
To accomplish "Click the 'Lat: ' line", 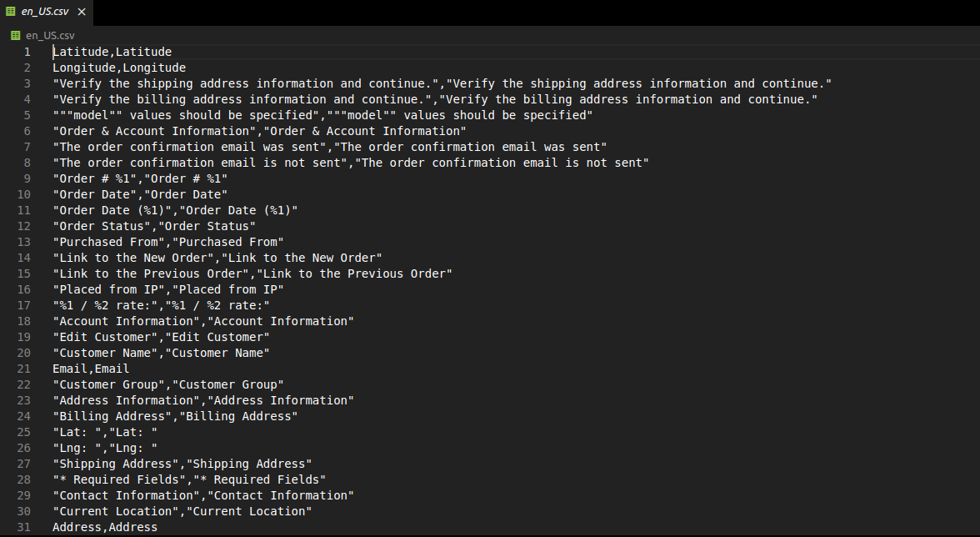I will pyautogui.click(x=105, y=432).
